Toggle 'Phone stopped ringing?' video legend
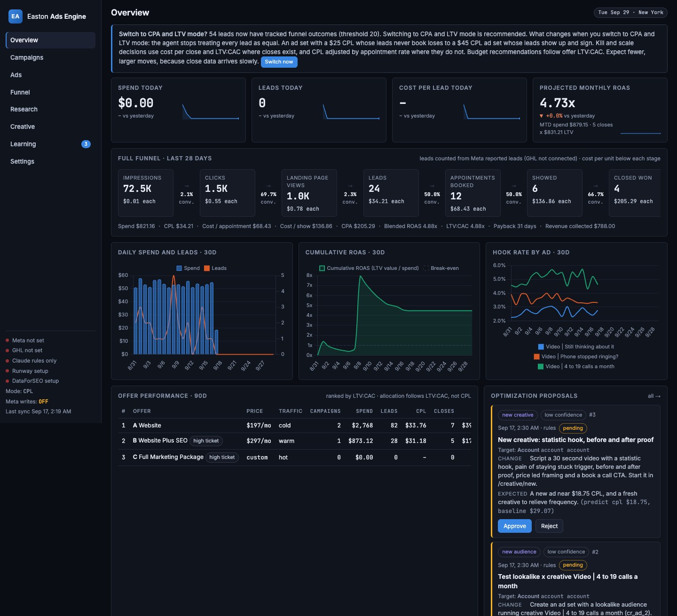This screenshot has height=616, width=677. [x=576, y=356]
